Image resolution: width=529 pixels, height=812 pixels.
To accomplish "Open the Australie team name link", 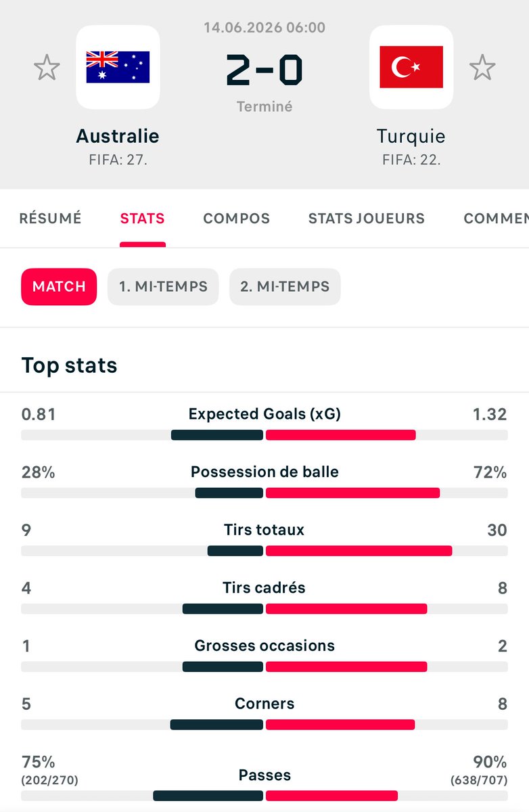I will pyautogui.click(x=118, y=136).
